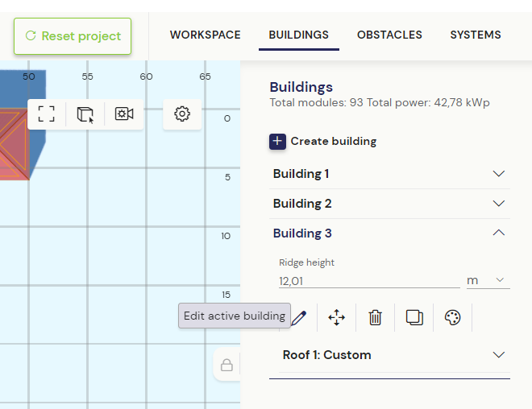Expand the Building 2 chevron

coord(499,204)
